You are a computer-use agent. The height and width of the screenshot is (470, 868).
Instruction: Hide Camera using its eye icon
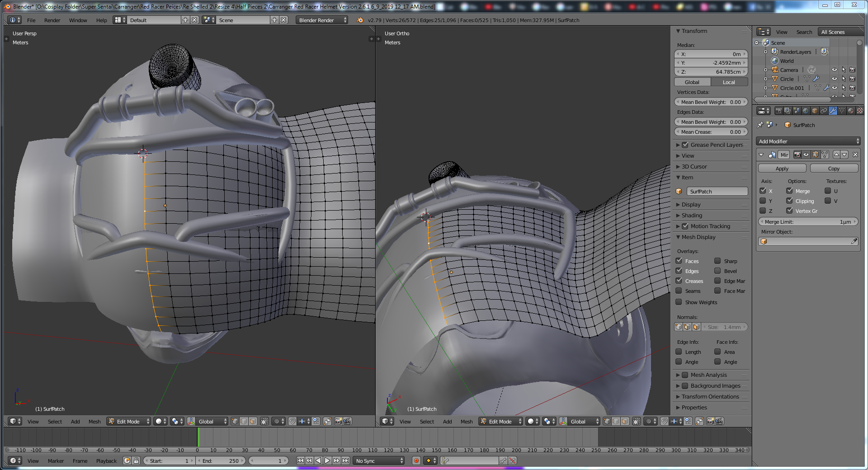click(835, 70)
